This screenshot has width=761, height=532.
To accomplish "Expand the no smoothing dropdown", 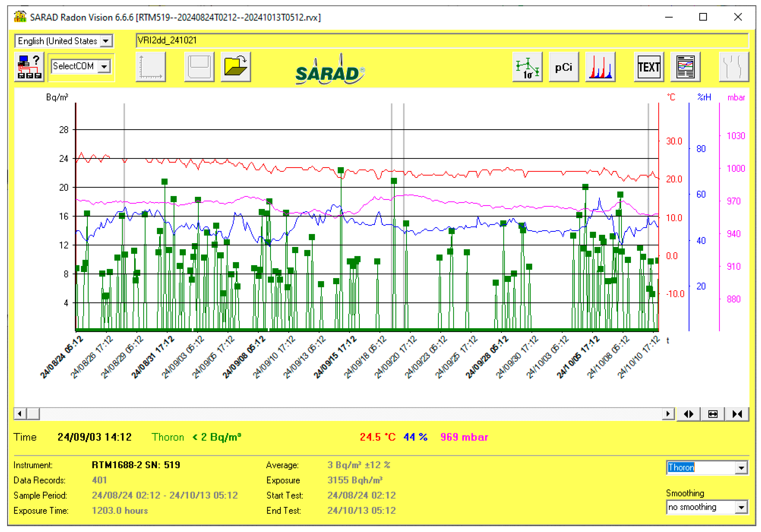I will click(741, 507).
